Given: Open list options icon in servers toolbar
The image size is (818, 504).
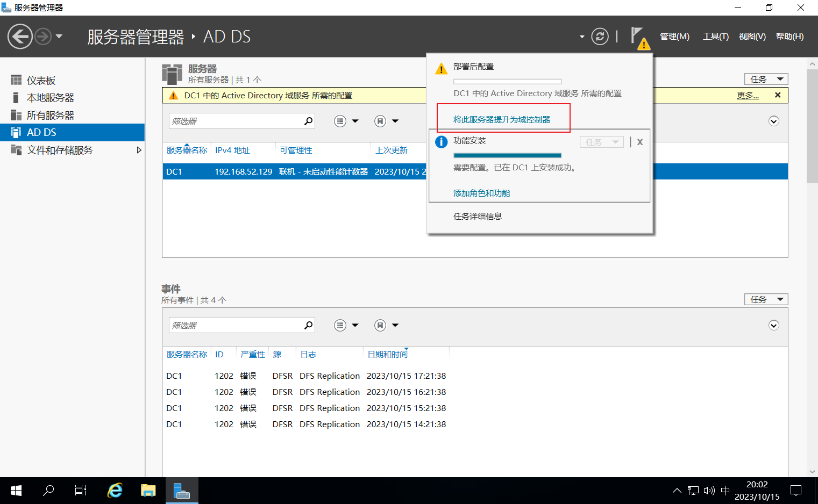Looking at the screenshot, I should pos(340,121).
